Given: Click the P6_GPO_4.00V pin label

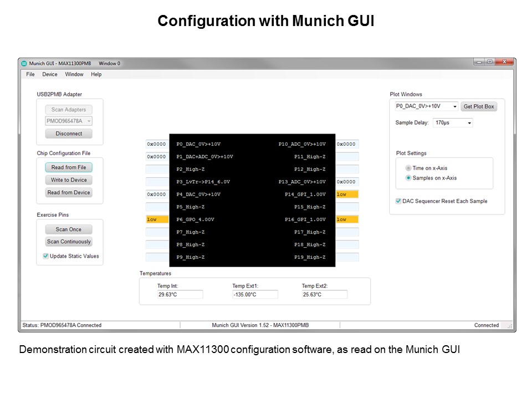Looking at the screenshot, I should pyautogui.click(x=196, y=219).
